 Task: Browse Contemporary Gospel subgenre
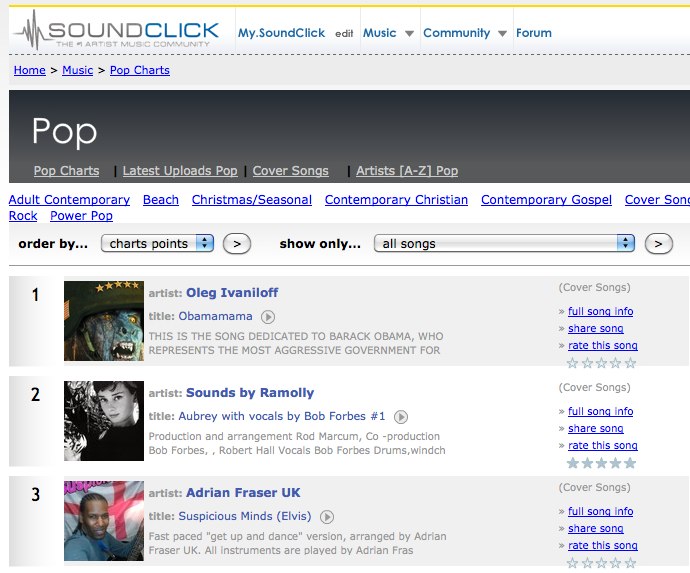(x=546, y=200)
